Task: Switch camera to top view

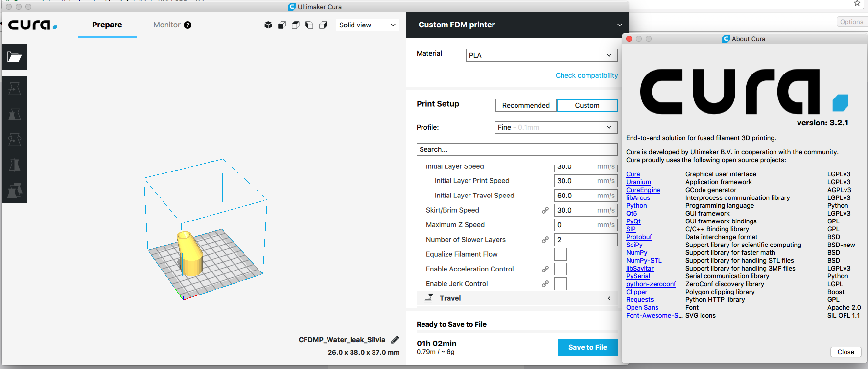Action: coord(296,25)
